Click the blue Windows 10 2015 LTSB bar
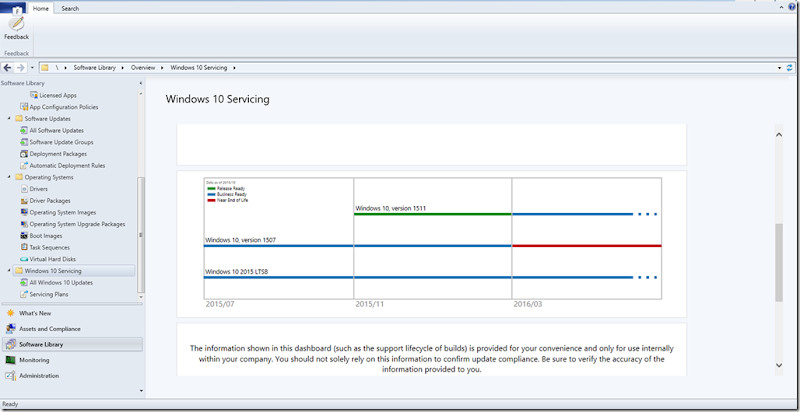This screenshot has width=800, height=412. click(418, 277)
